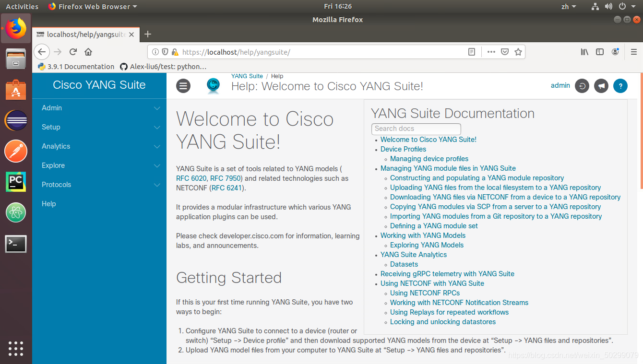Open Using Replays for repeated workflows link
The width and height of the screenshot is (643, 364).
click(449, 312)
